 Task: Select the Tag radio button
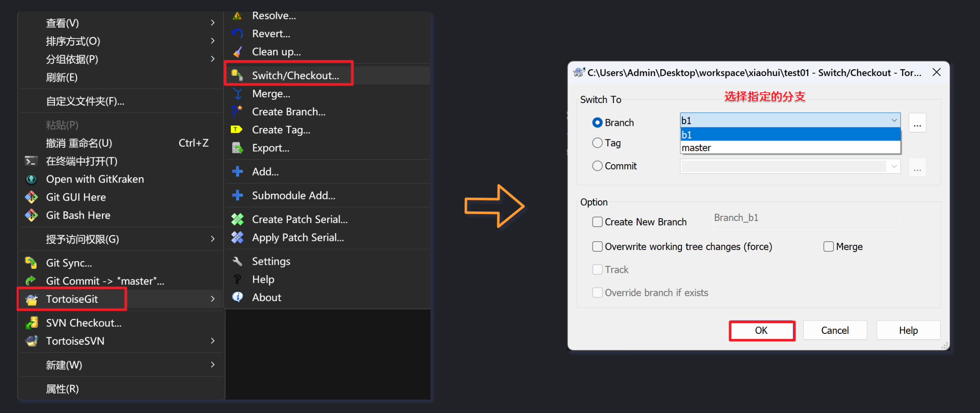(597, 143)
